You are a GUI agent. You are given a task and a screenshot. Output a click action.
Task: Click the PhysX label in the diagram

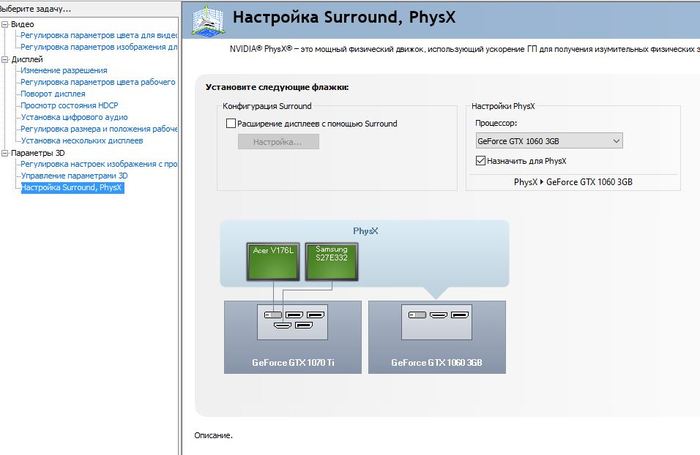367,230
